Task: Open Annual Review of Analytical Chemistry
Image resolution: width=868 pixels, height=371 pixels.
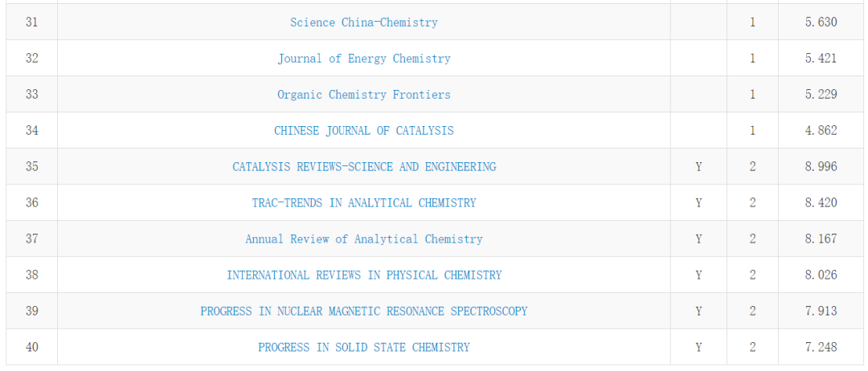Action: click(364, 239)
